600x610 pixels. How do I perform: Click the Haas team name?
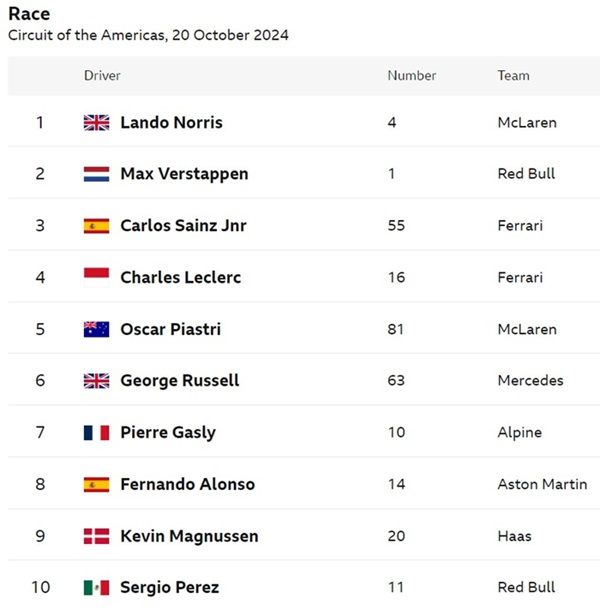[514, 536]
